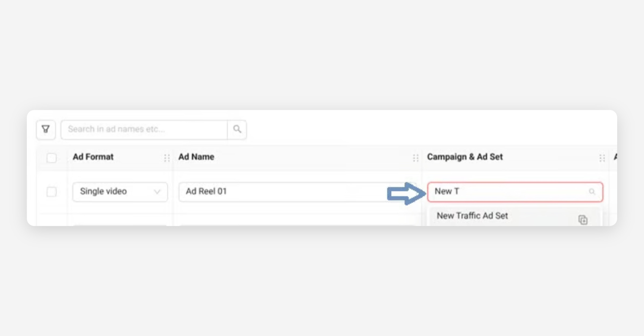Click the Ad Name column drag handle
This screenshot has height=336, width=644.
[416, 158]
